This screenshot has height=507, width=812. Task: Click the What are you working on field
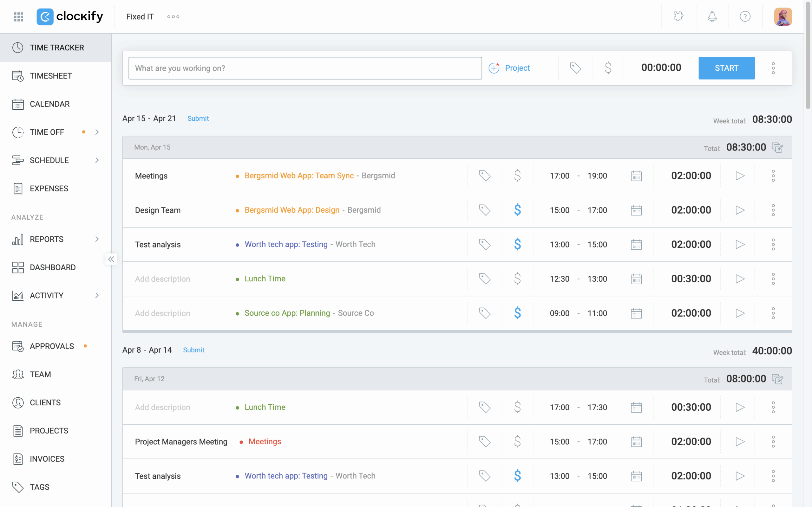[305, 68]
